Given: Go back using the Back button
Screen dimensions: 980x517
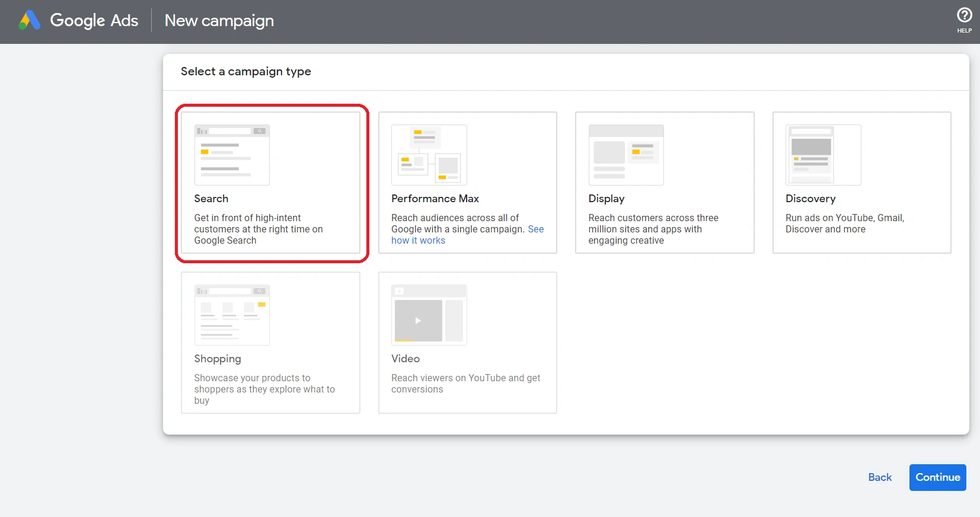Looking at the screenshot, I should 880,477.
